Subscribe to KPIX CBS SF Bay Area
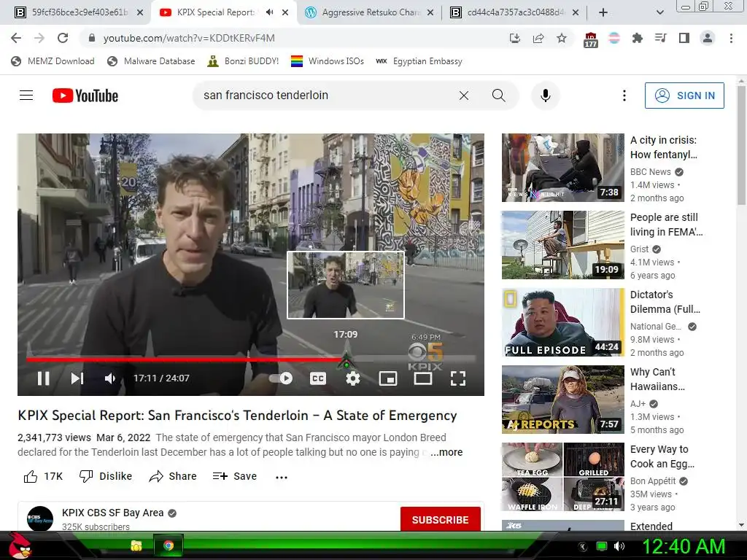Image resolution: width=747 pixels, height=560 pixels. pos(440,519)
